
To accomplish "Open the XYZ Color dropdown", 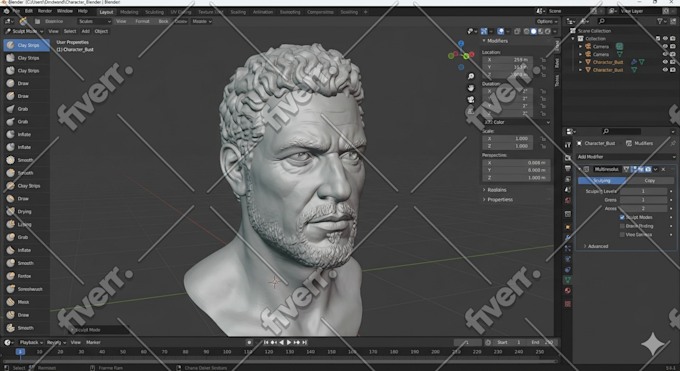I will click(x=517, y=122).
